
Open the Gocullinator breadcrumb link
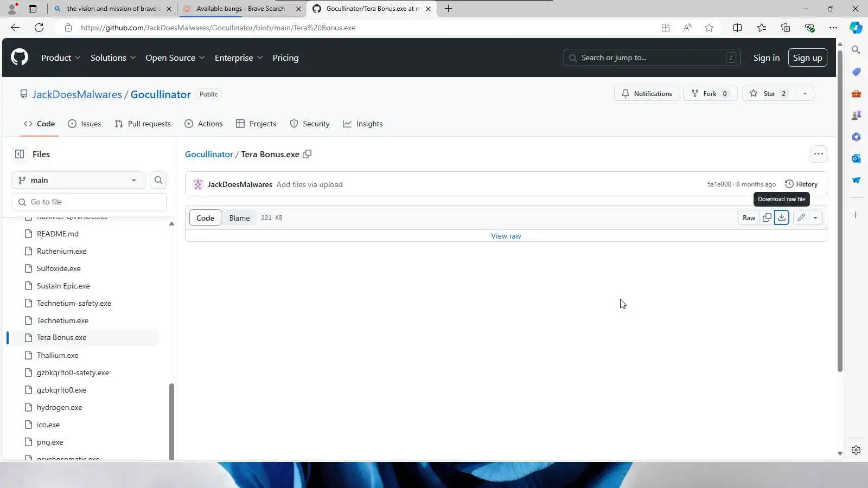pos(209,154)
